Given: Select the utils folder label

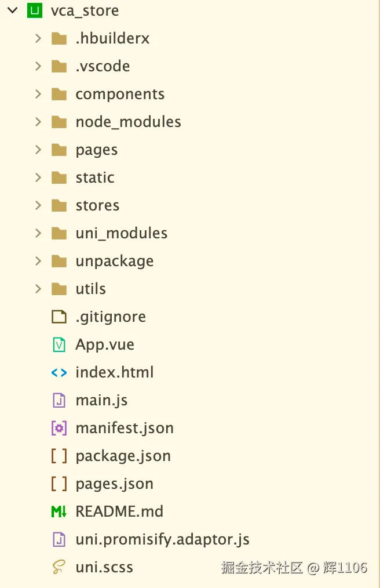Looking at the screenshot, I should [90, 289].
